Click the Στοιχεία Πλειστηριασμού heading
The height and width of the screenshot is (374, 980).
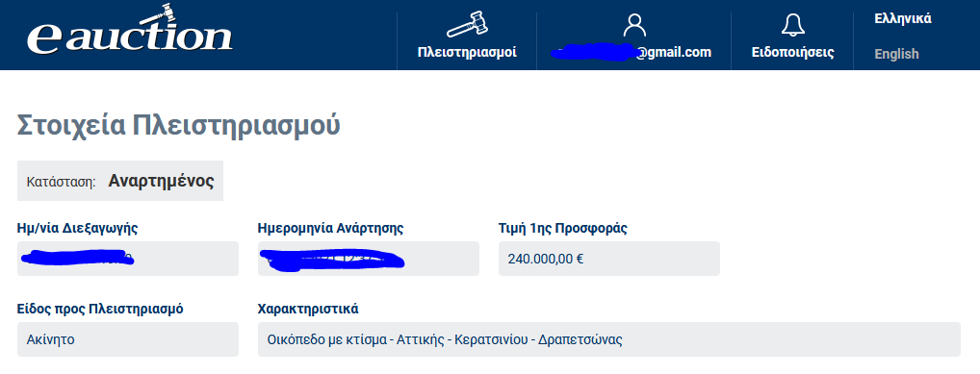[178, 124]
